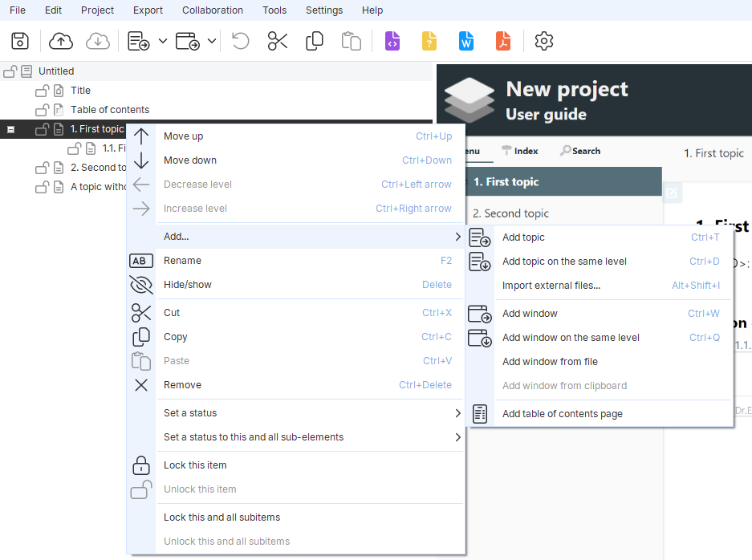Export to HTML with purple code icon
This screenshot has width=752, height=560.
click(x=392, y=41)
